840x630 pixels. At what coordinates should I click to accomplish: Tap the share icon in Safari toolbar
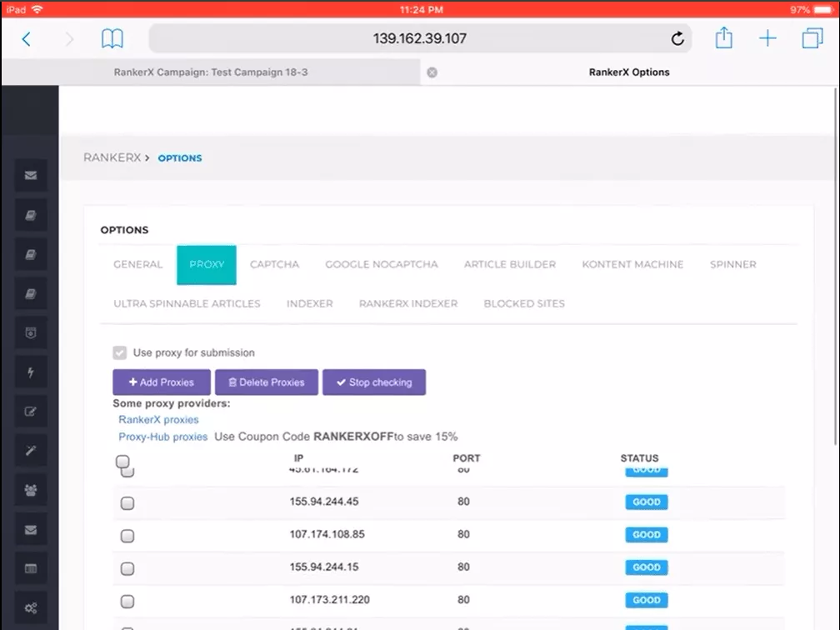click(x=723, y=38)
